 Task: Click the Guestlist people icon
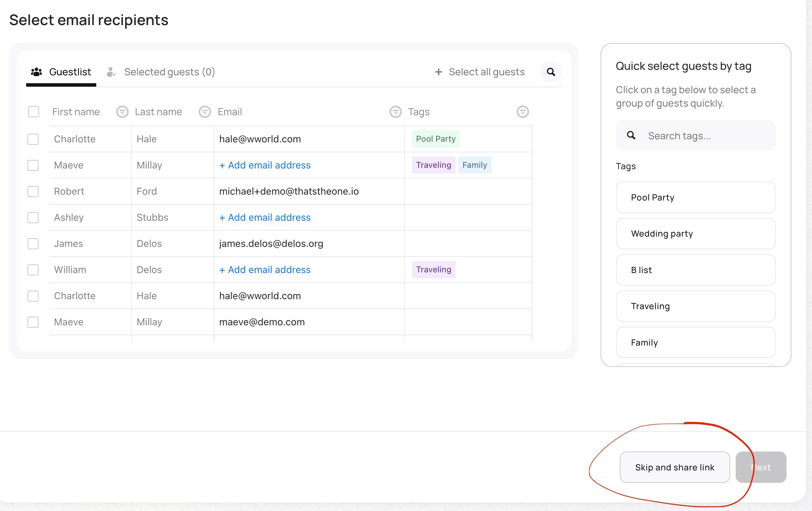(x=36, y=72)
